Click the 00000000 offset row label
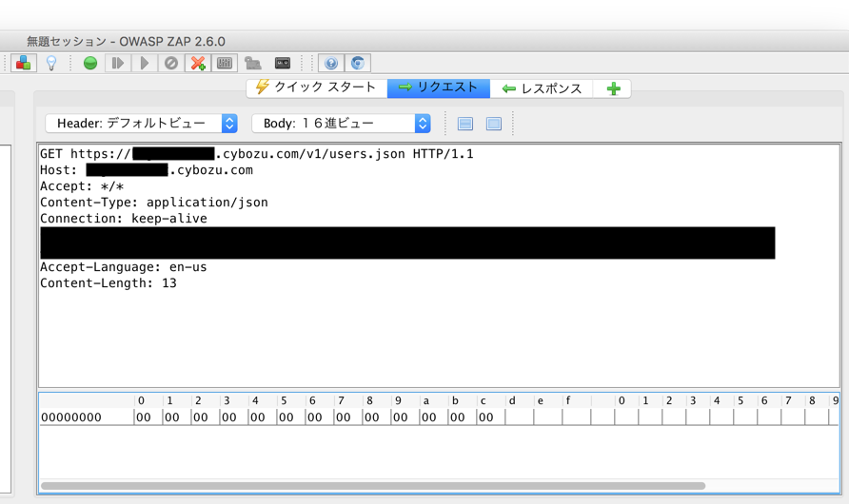Viewport: 849px width, 504px height. pyautogui.click(x=71, y=417)
